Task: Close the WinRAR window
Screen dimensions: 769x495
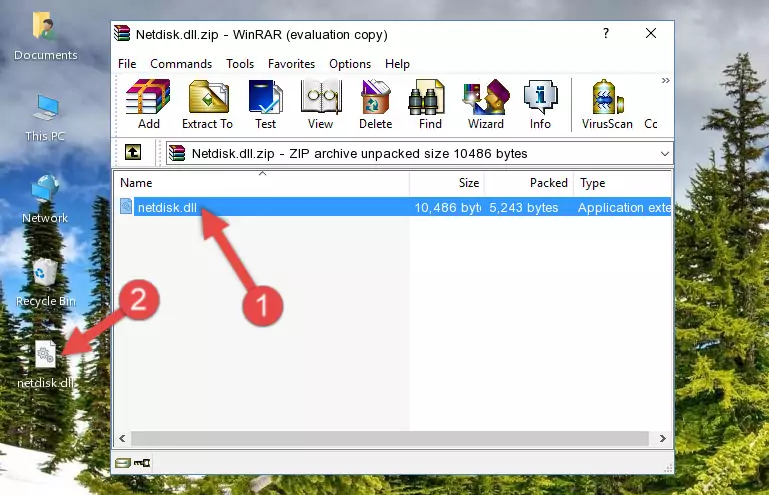Action: [x=651, y=33]
